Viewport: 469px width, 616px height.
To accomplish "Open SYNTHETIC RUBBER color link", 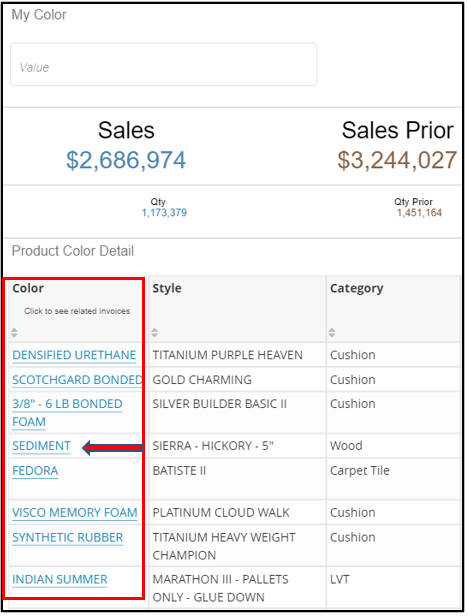I will tap(68, 537).
